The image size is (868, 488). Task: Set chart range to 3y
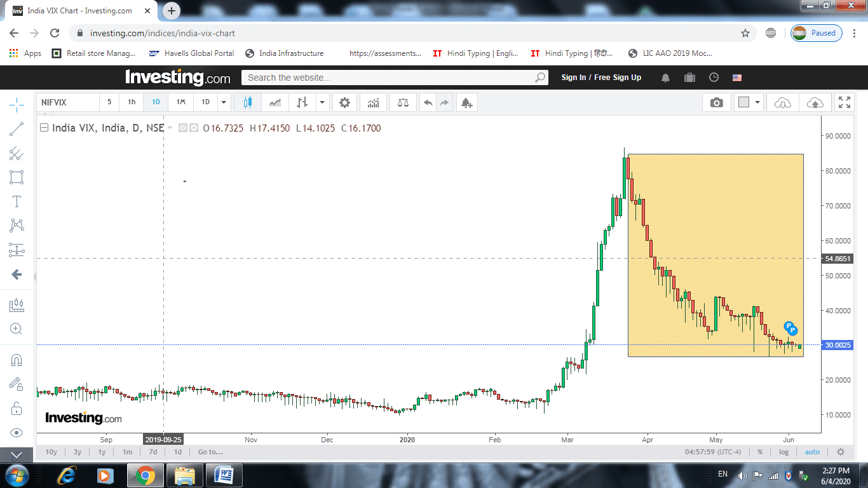pyautogui.click(x=78, y=452)
